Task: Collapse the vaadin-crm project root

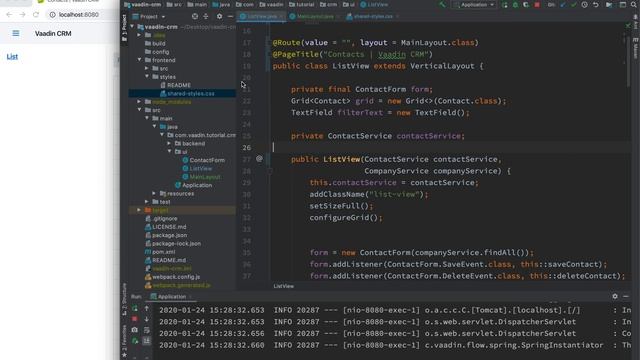Action: point(132,27)
